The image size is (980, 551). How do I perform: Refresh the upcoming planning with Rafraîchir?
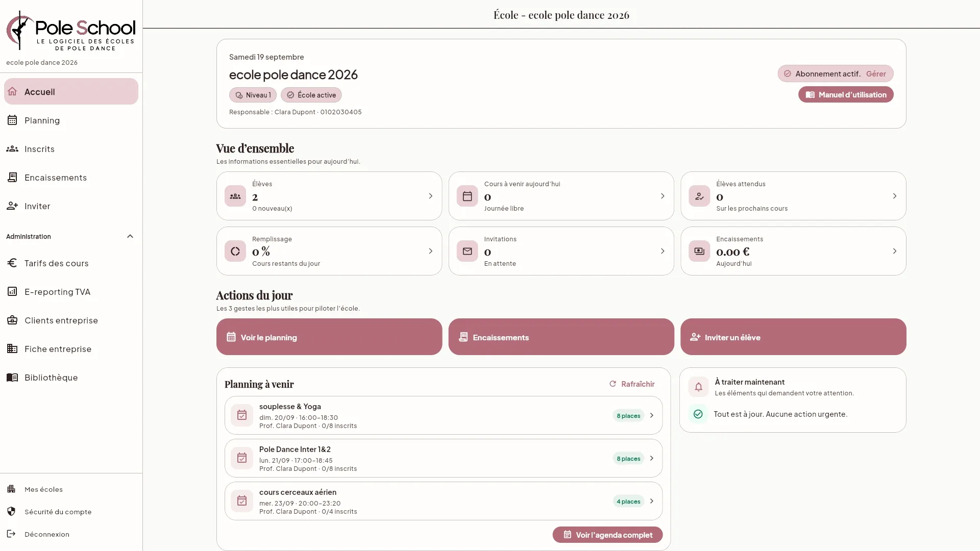coord(632,384)
